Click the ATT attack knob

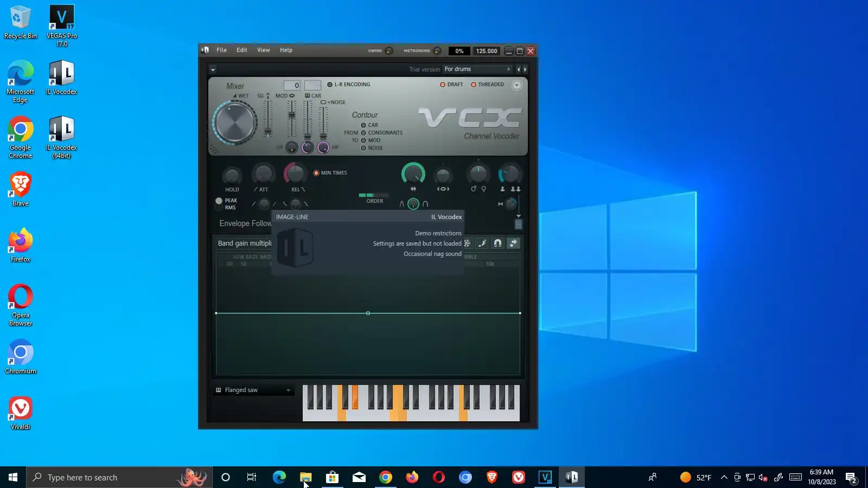coord(263,174)
